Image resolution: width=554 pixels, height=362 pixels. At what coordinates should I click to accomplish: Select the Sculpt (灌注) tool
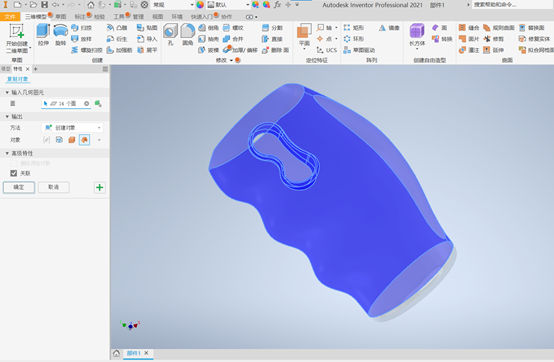[x=469, y=50]
